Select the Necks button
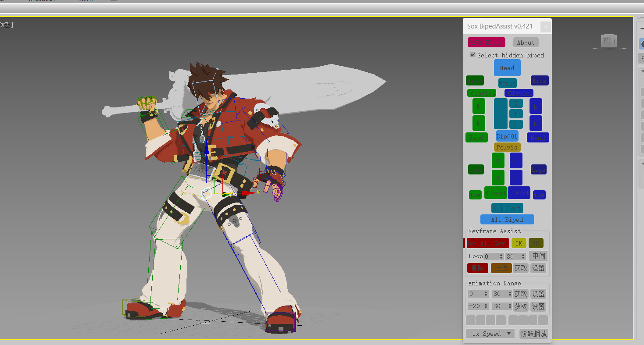The image size is (644, 345). tap(507, 83)
